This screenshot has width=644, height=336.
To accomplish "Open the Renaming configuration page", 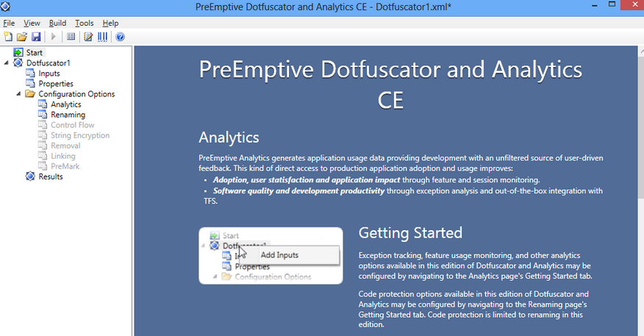I will point(68,115).
